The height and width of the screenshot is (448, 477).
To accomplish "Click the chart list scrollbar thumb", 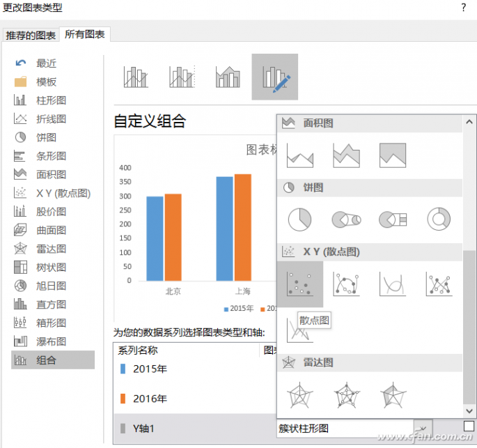I will (x=469, y=327).
